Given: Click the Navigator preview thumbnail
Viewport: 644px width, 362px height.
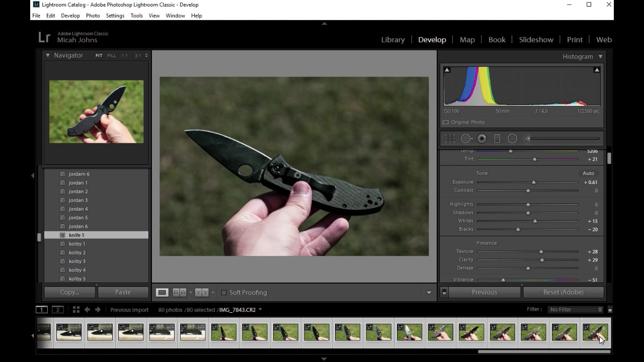Looking at the screenshot, I should pyautogui.click(x=96, y=112).
